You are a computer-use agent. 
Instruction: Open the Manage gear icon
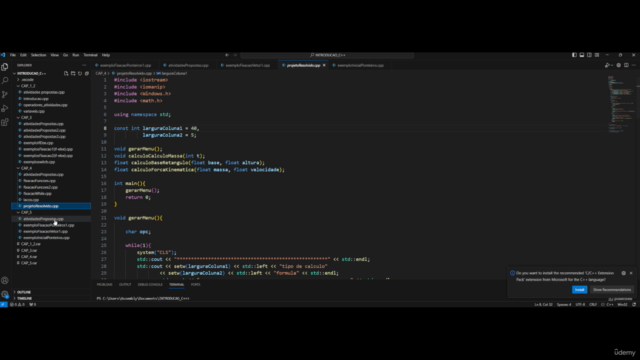5,294
